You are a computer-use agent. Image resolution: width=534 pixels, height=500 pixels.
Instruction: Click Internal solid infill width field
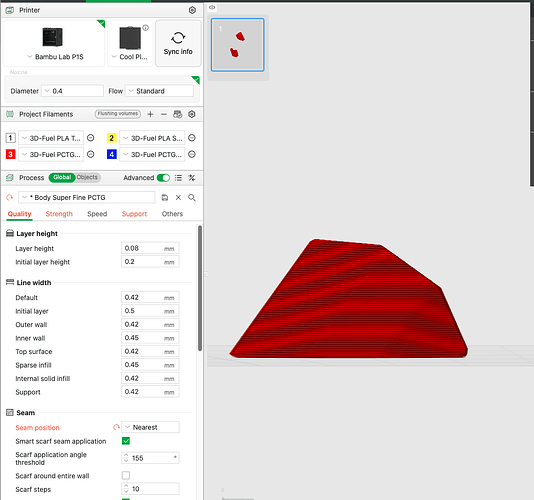pos(150,378)
